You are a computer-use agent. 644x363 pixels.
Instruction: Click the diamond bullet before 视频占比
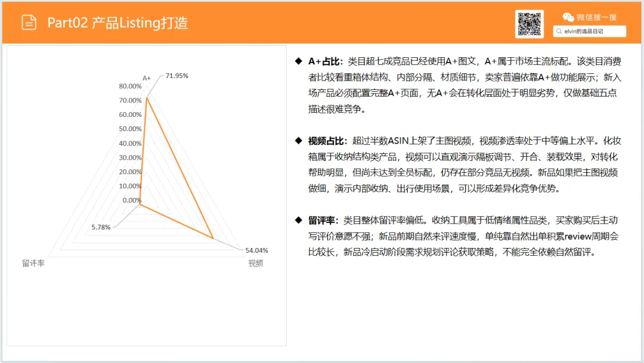click(299, 141)
